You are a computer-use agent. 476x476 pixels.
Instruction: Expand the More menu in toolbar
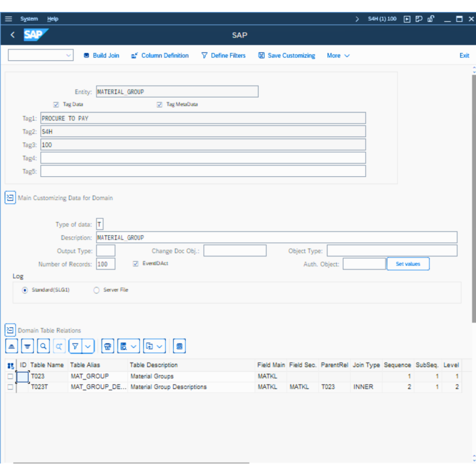click(338, 56)
